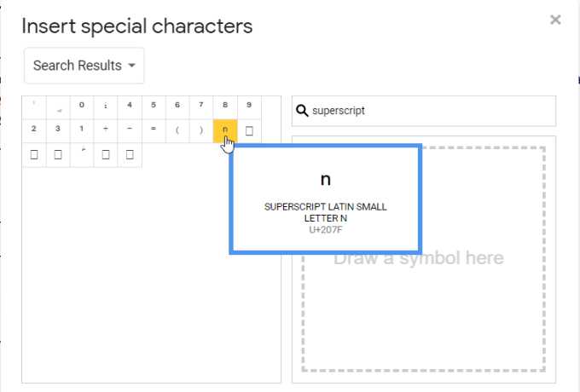Insert the superscript 9 character

click(249, 107)
